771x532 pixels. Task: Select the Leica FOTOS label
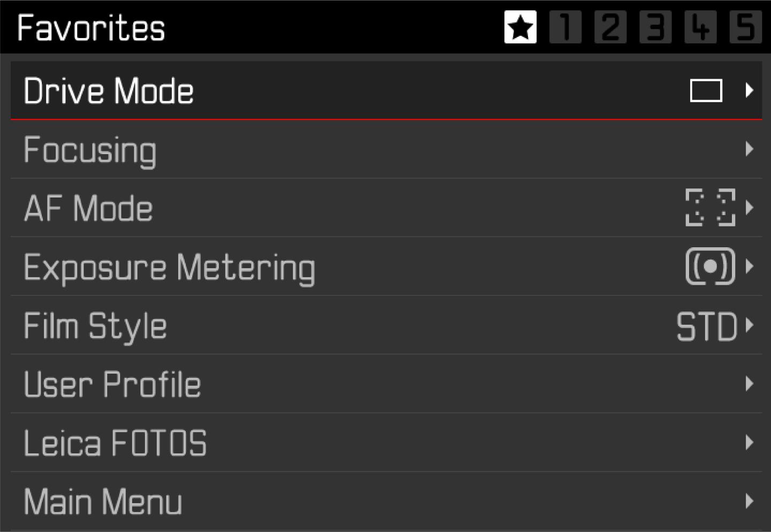point(115,443)
